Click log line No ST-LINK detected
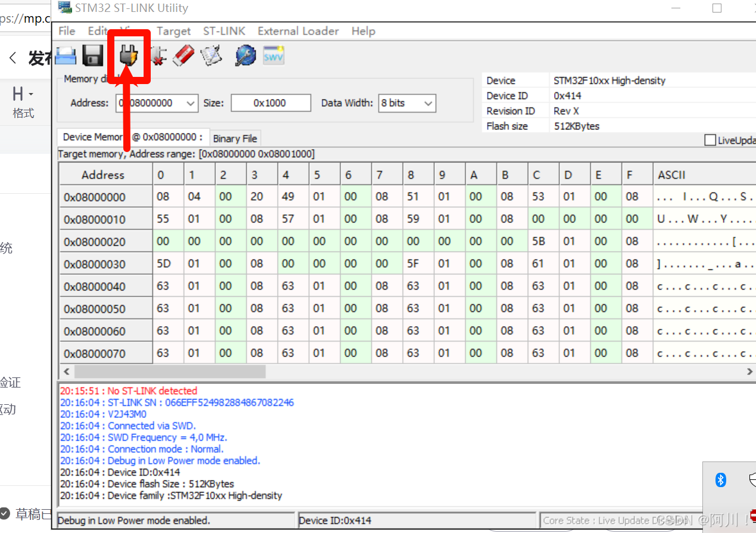756x533 pixels. pos(129,391)
